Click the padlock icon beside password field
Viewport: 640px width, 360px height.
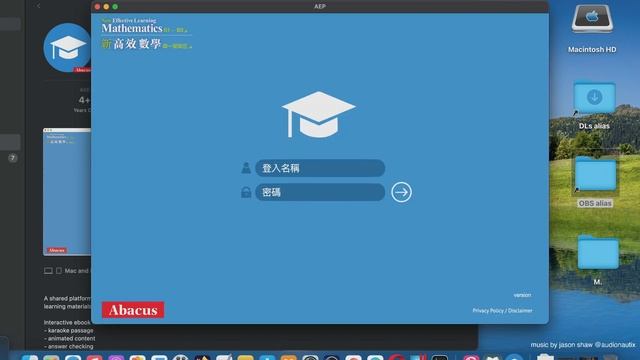pos(246,192)
